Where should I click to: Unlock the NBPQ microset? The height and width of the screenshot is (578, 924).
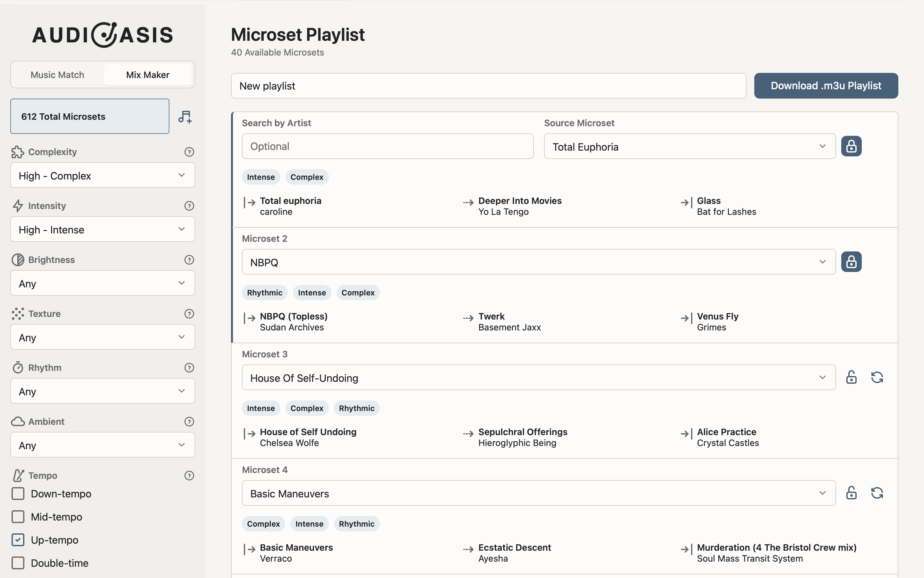coord(851,261)
